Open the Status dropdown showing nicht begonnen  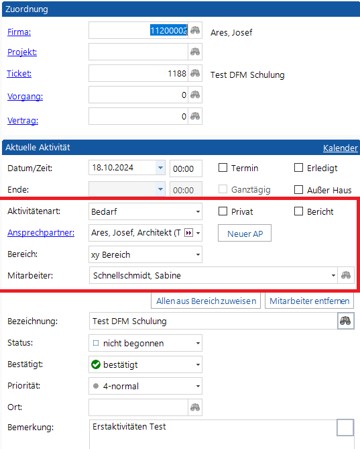pos(198,343)
